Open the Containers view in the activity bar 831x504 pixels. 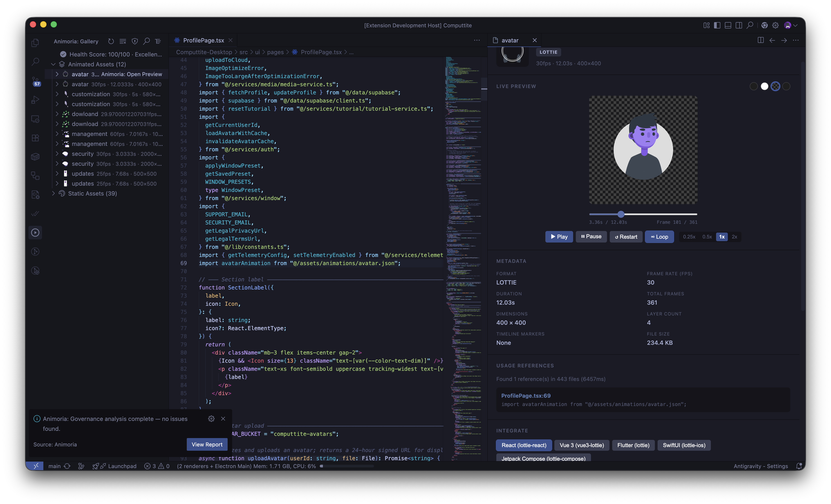click(35, 157)
